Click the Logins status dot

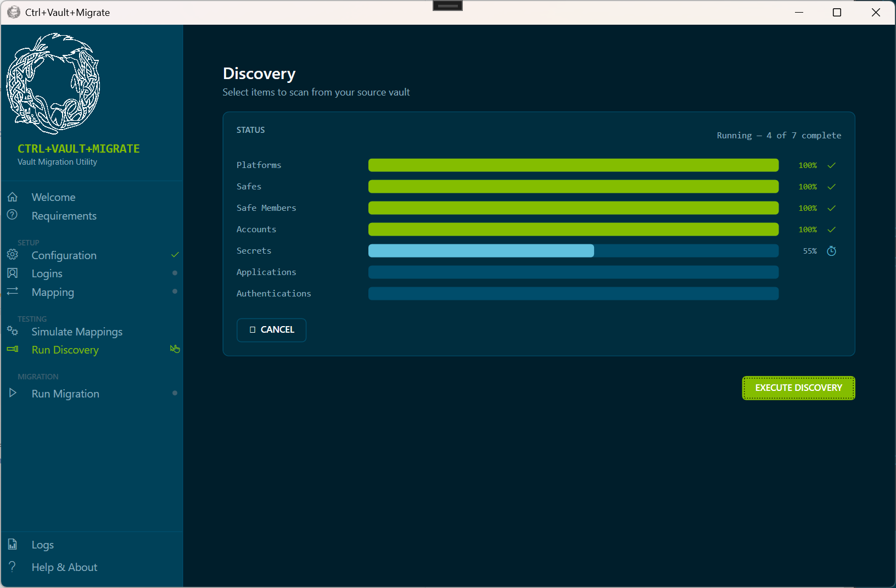(x=175, y=273)
